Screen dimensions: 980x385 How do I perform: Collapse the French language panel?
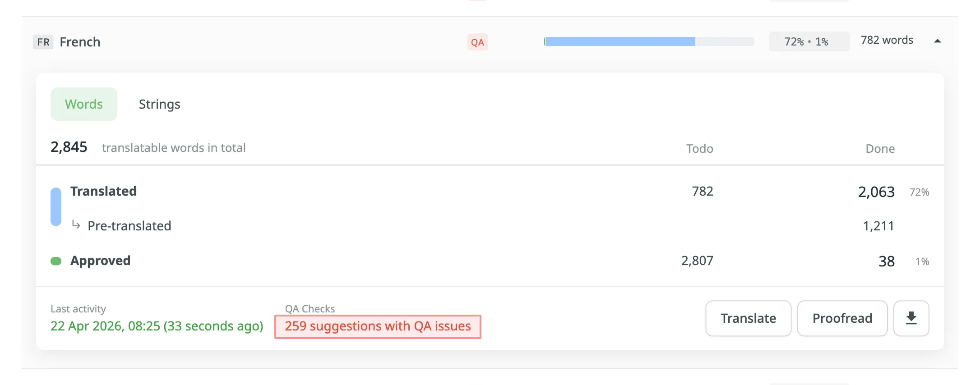coord(937,41)
